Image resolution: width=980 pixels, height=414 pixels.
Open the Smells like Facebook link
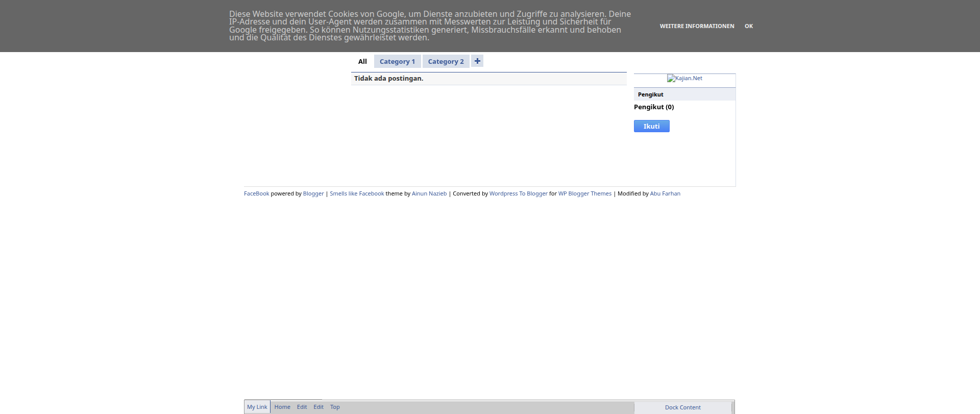357,193
